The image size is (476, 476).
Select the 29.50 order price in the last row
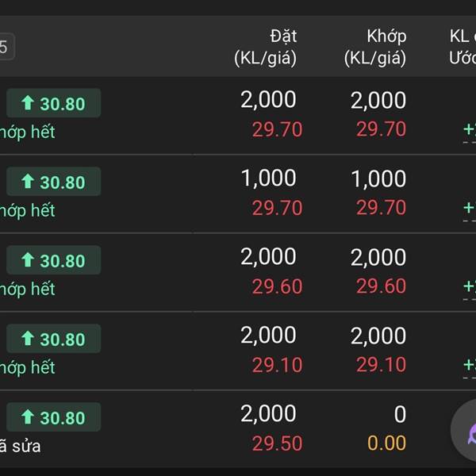[x=277, y=443]
